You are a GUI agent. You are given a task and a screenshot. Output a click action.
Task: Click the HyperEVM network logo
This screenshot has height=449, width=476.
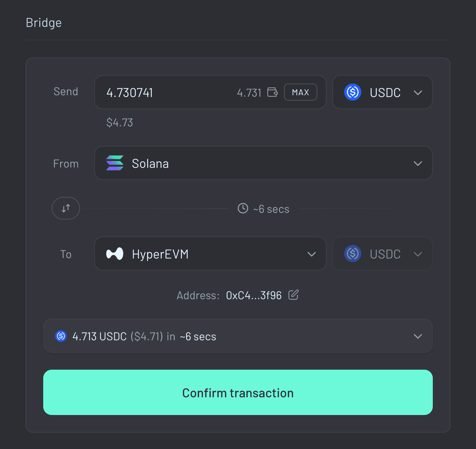(115, 254)
